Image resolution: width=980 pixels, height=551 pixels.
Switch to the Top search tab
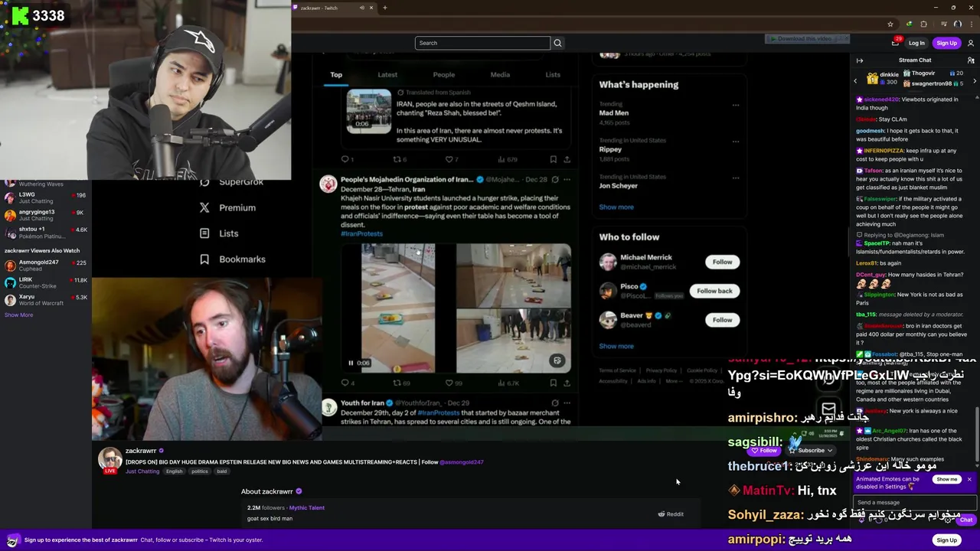tap(336, 75)
